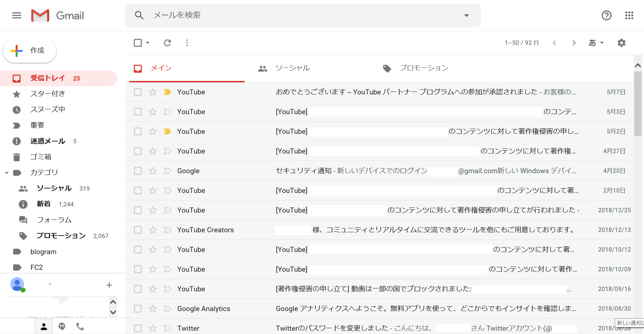Select the May 3 YouTube email checkbox
Screen dimensions: 644x334
click(138, 112)
